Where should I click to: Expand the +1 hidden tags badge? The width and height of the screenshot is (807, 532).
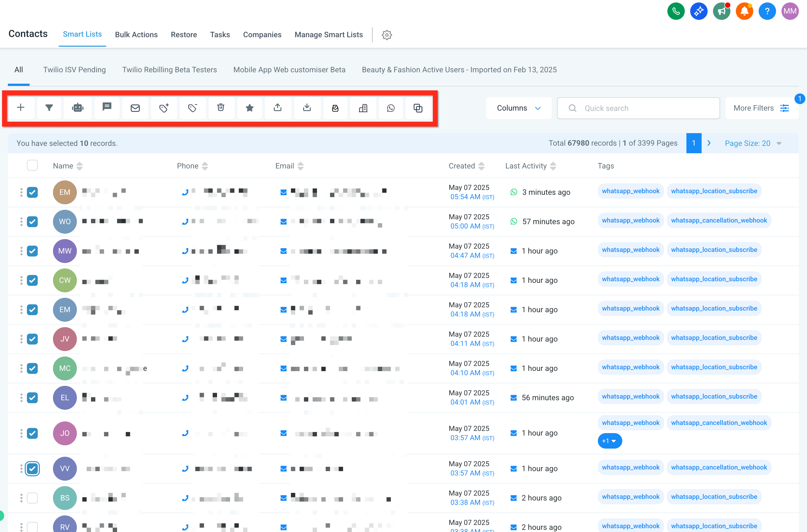click(610, 441)
